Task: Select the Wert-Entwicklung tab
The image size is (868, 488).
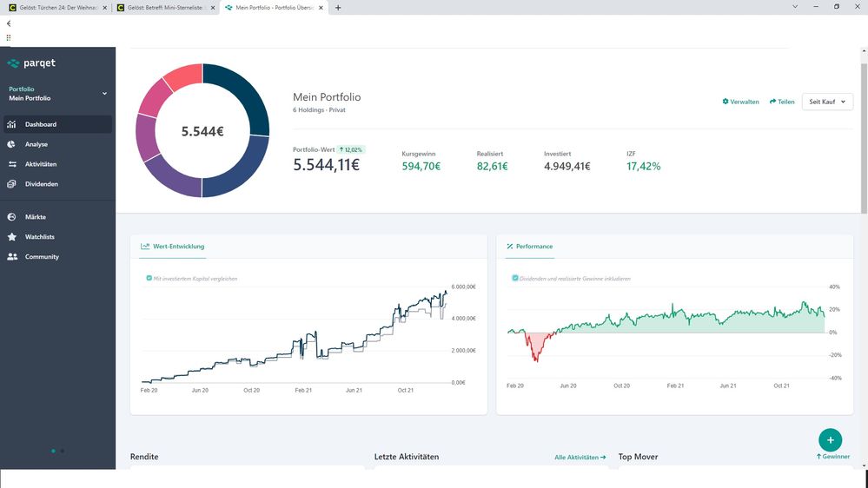Action: click(172, 247)
